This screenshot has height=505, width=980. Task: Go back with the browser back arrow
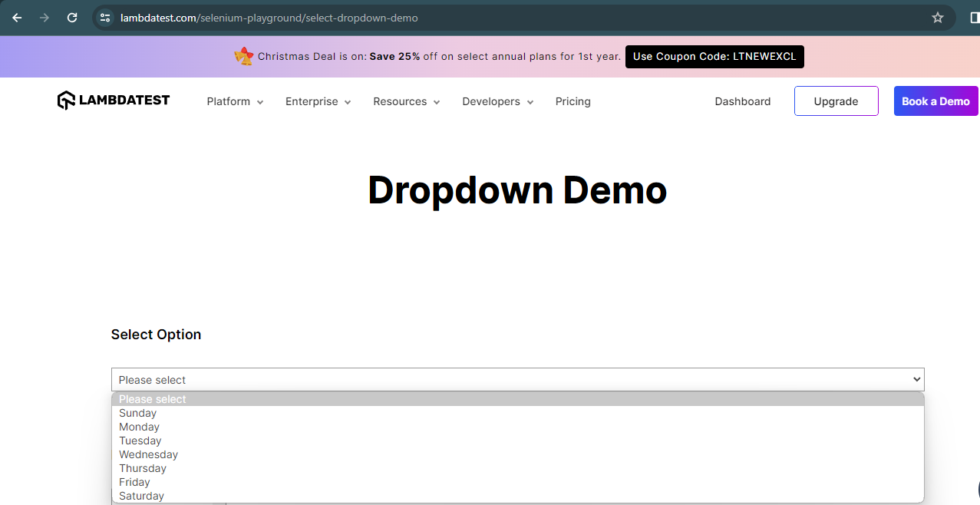17,18
